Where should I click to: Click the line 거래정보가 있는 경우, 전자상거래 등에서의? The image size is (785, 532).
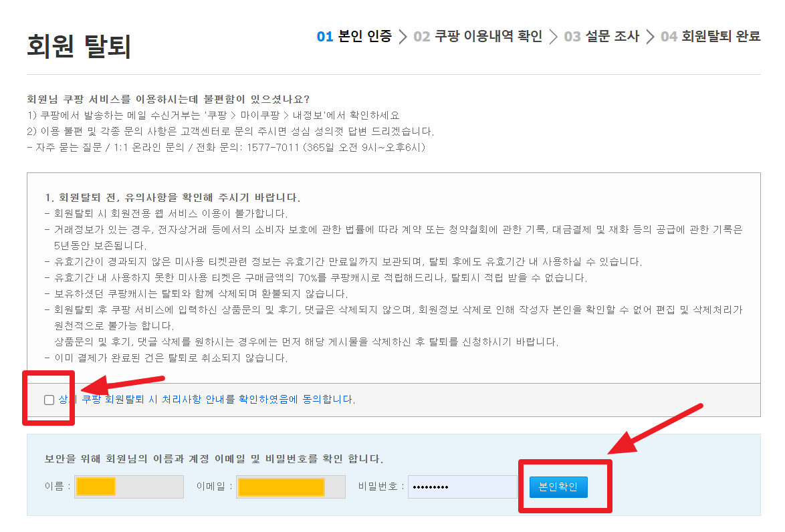coord(393,237)
